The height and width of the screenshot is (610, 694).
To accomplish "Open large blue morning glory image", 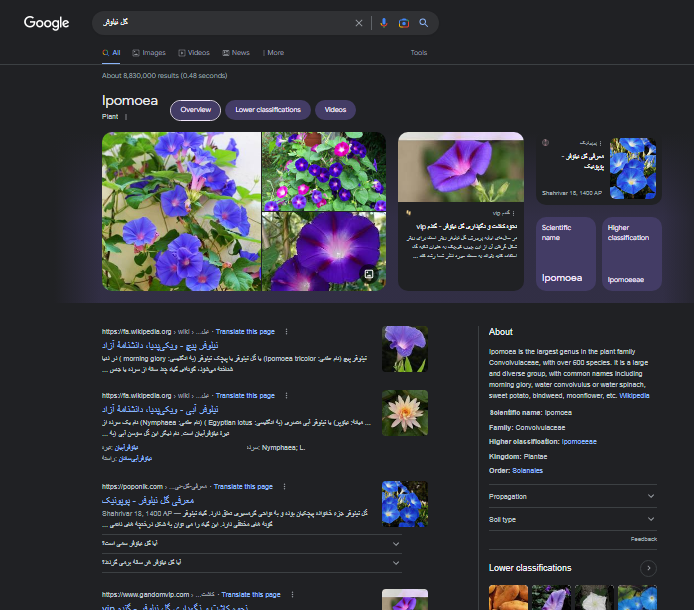I will tap(181, 211).
